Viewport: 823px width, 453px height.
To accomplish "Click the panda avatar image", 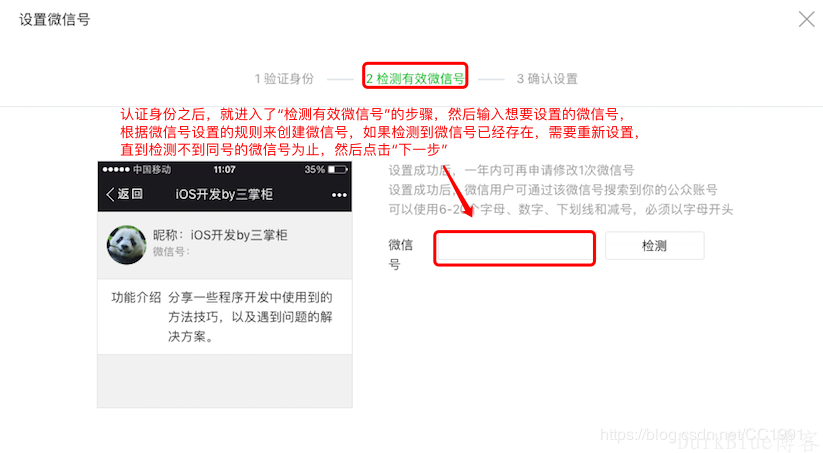I will click(126, 245).
